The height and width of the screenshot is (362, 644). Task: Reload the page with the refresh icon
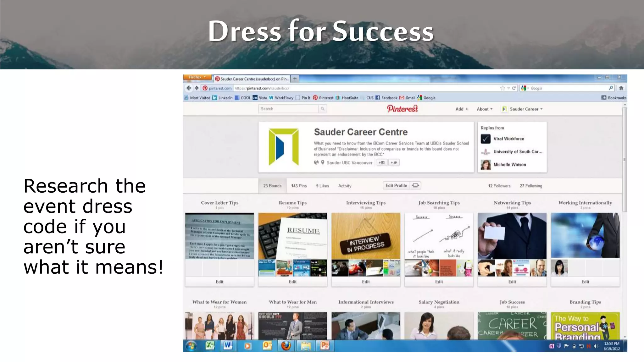514,88
